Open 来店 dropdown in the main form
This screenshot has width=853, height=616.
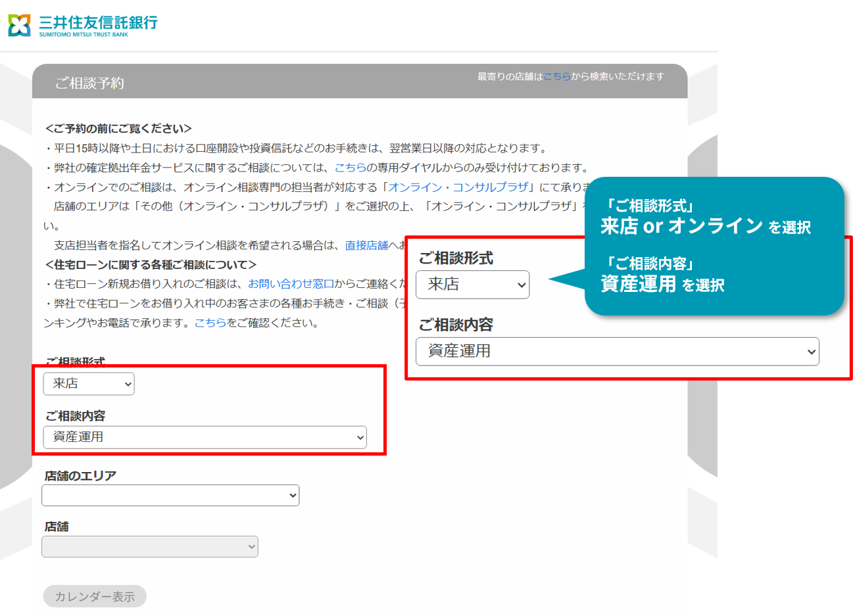coord(89,384)
